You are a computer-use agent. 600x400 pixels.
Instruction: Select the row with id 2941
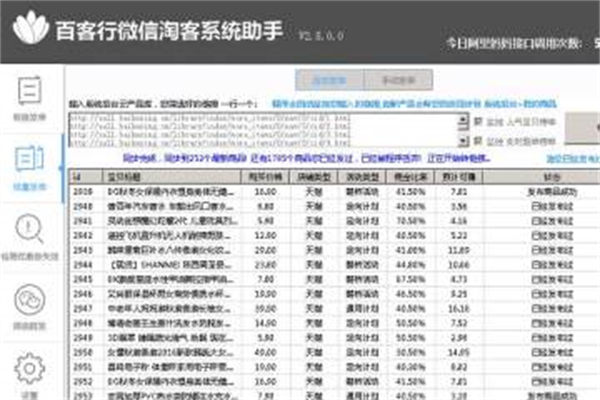coord(334,221)
